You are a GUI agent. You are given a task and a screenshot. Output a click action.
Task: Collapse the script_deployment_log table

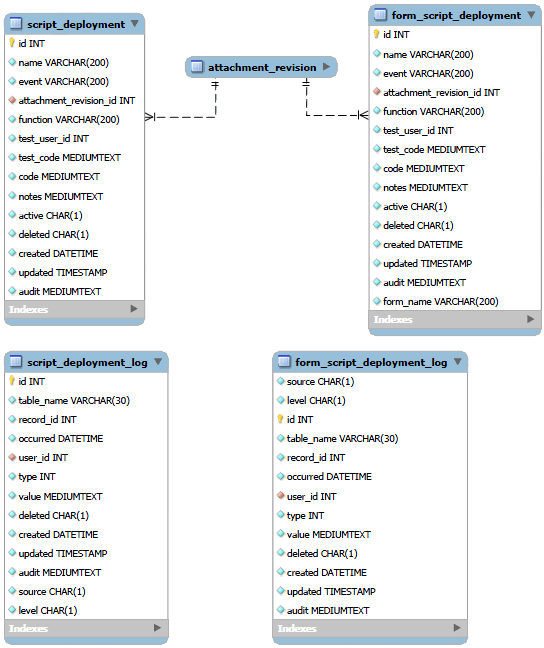(158, 361)
